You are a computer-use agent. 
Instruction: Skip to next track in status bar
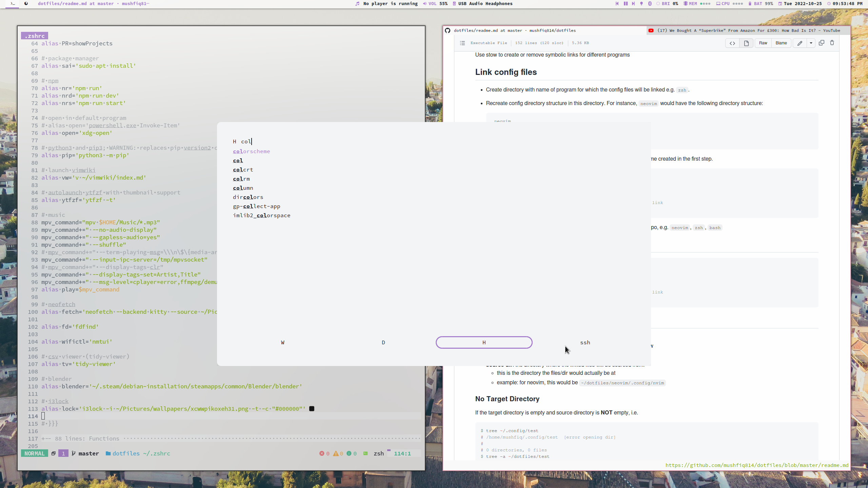[x=633, y=4]
